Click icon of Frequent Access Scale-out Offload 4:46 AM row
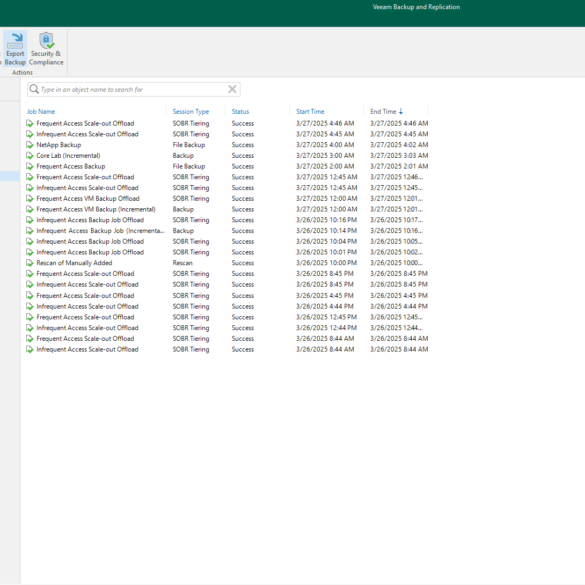This screenshot has width=585, height=585. click(x=30, y=123)
